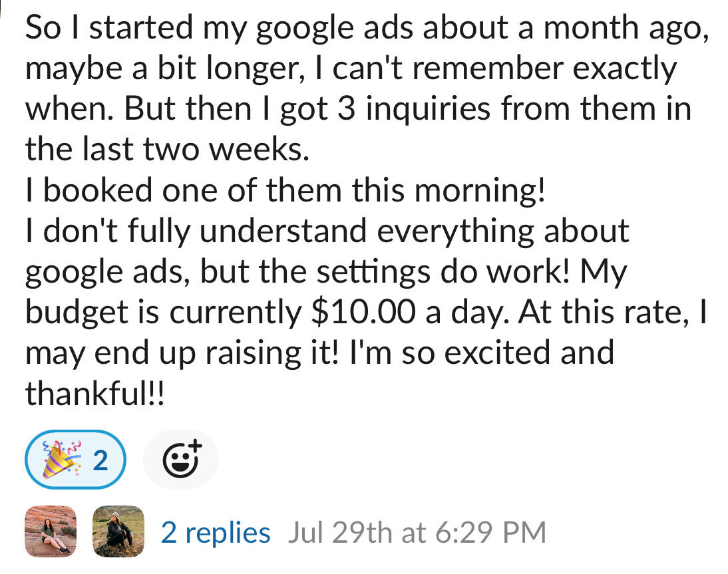Viewport: 728px width, 574px height.
Task: Click the first line starting "So I started"
Action: 367,29
